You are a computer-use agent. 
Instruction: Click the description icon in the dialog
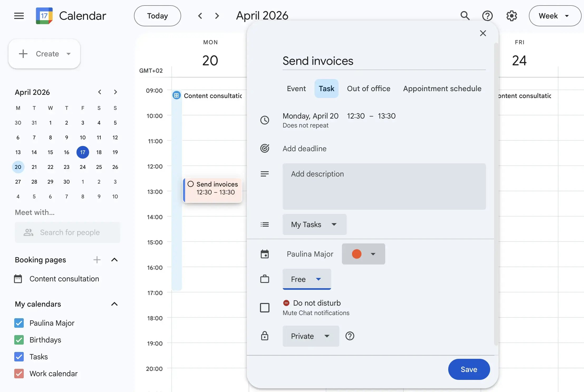[x=265, y=174]
